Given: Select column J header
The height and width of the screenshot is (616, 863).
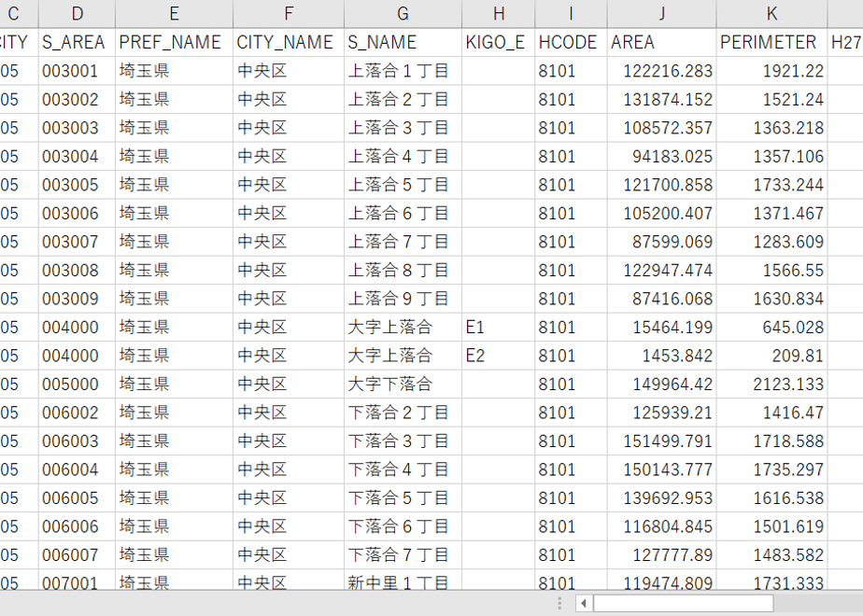Looking at the screenshot, I should 662,13.
